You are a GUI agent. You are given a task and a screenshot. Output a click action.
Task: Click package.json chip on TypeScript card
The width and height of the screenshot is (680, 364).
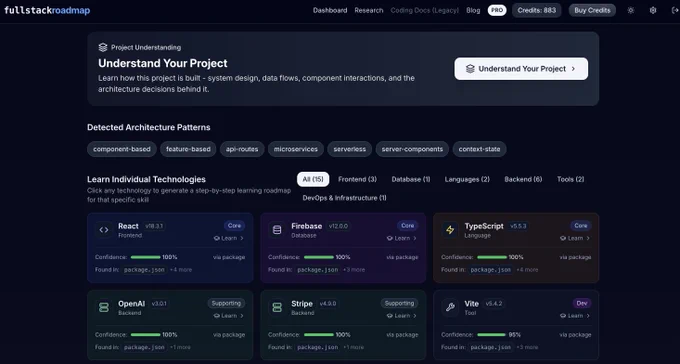pos(490,270)
